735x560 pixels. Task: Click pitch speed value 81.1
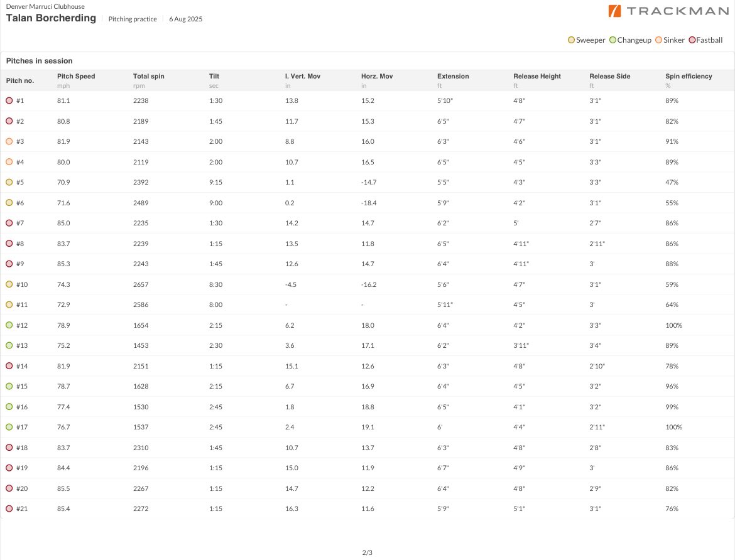63,100
